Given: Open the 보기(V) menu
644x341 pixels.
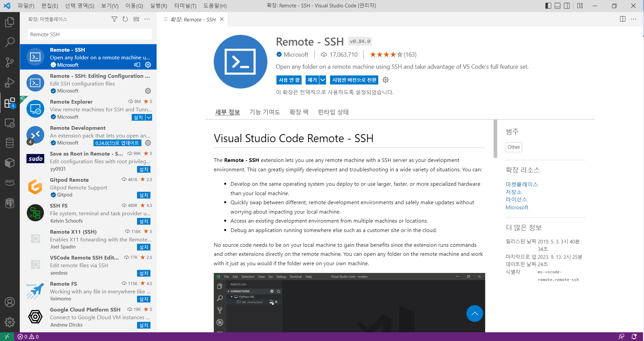Looking at the screenshot, I should coord(110,6).
